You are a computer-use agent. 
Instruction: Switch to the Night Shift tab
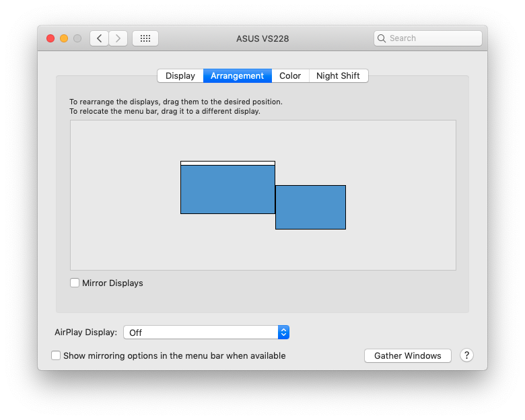(x=338, y=75)
